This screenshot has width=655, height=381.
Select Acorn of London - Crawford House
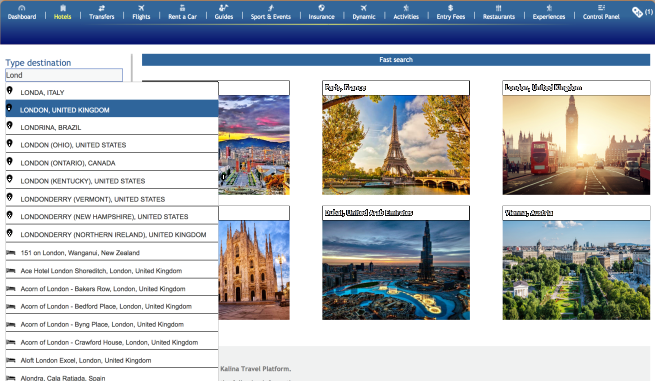(112, 341)
